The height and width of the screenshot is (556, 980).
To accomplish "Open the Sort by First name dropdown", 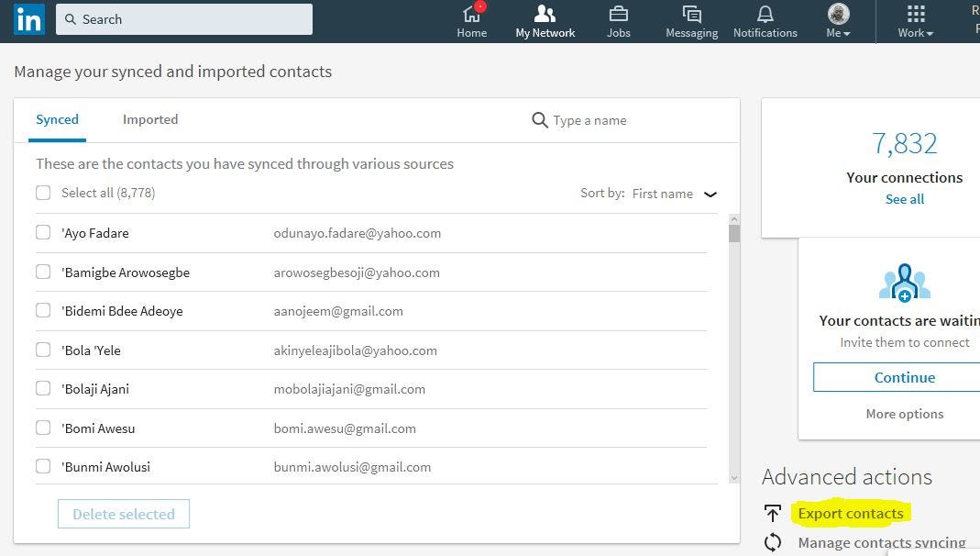I will click(x=675, y=194).
